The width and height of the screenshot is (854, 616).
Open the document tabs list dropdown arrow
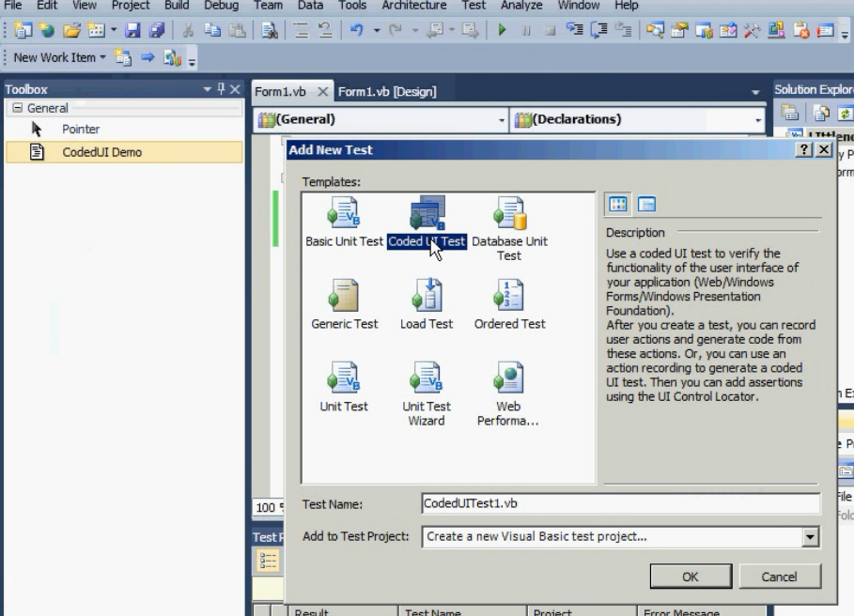pos(754,92)
